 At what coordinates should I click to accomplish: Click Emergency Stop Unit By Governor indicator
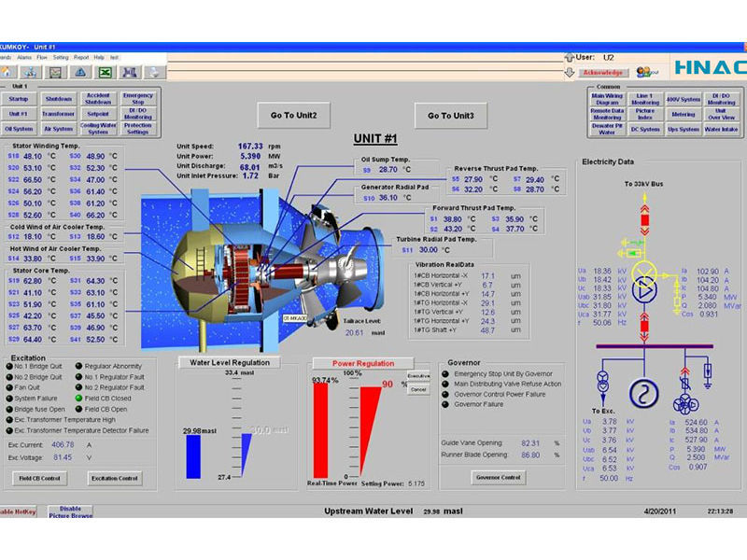coord(445,374)
